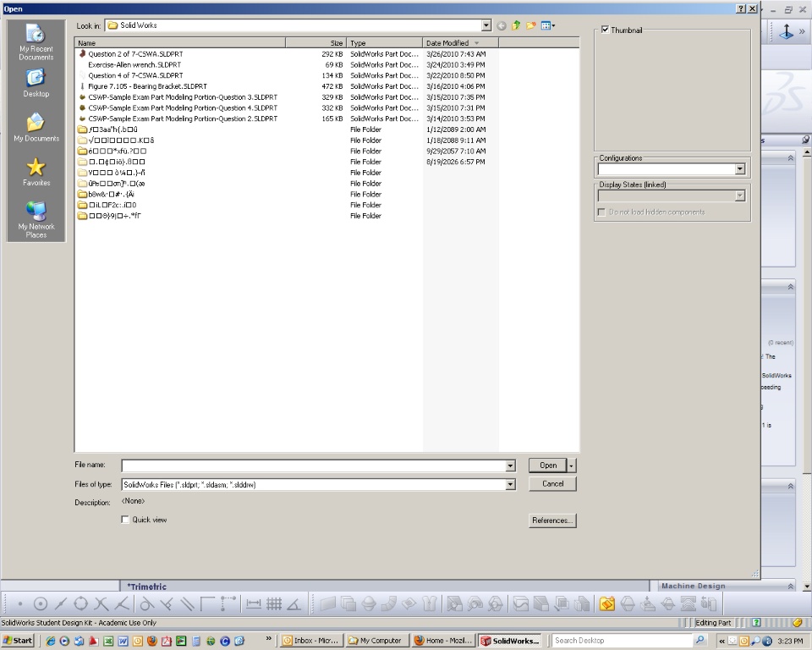812x650 pixels.
Task: Click the task pane scrollbar down arrow
Action: point(807,587)
